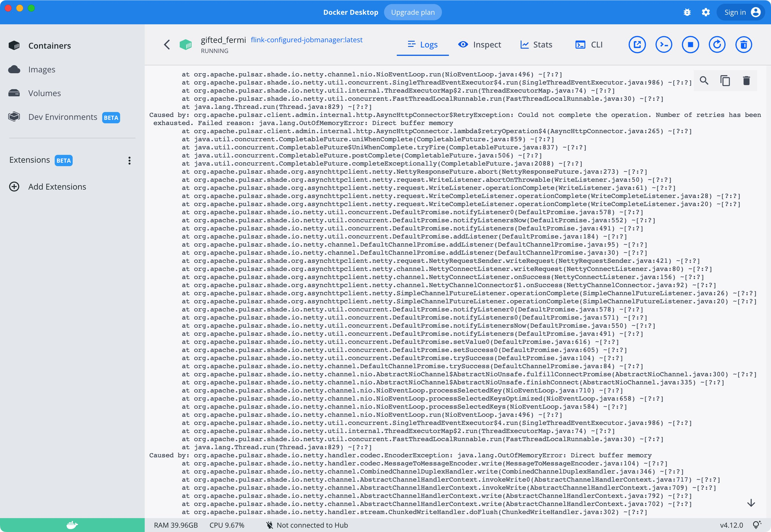This screenshot has height=532, width=771.
Task: Click the Docker Desktop title text
Action: tap(351, 12)
